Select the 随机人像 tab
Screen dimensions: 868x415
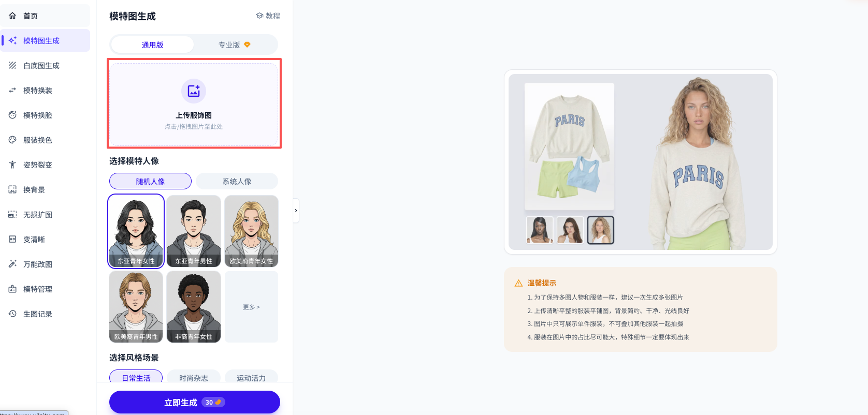150,181
